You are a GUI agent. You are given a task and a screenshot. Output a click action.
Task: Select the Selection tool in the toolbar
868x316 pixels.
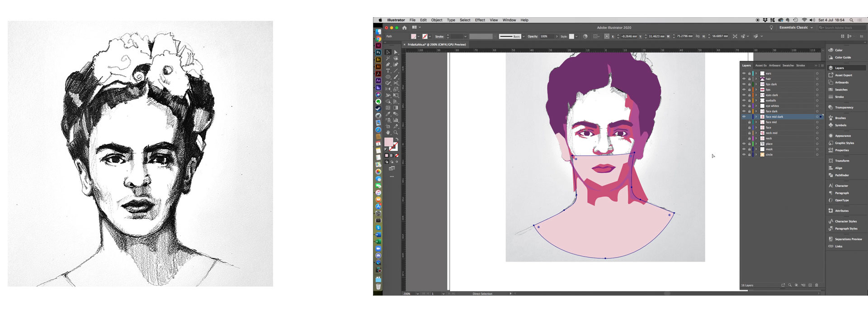[x=388, y=53]
